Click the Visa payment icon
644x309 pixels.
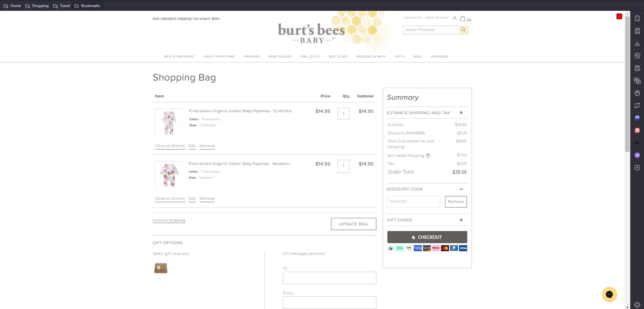click(x=463, y=248)
